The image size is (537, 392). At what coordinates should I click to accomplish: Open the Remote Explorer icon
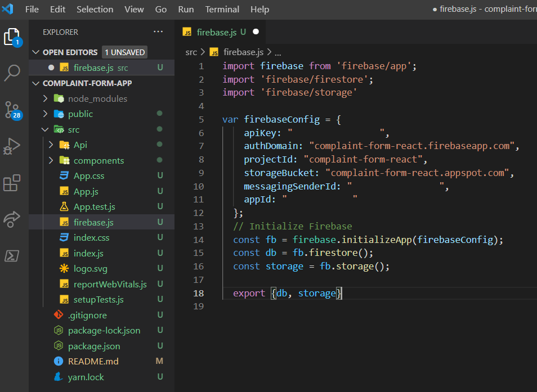(x=13, y=219)
